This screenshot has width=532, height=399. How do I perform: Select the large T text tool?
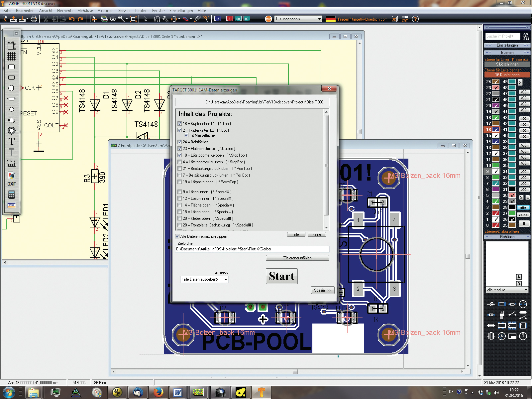[11, 141]
